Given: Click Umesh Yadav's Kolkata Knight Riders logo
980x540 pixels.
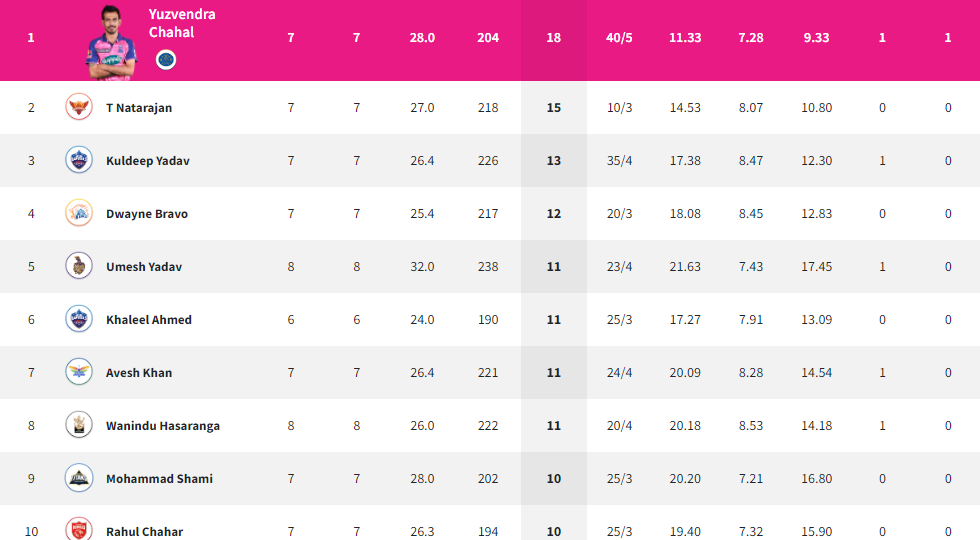Looking at the screenshot, I should tap(79, 266).
